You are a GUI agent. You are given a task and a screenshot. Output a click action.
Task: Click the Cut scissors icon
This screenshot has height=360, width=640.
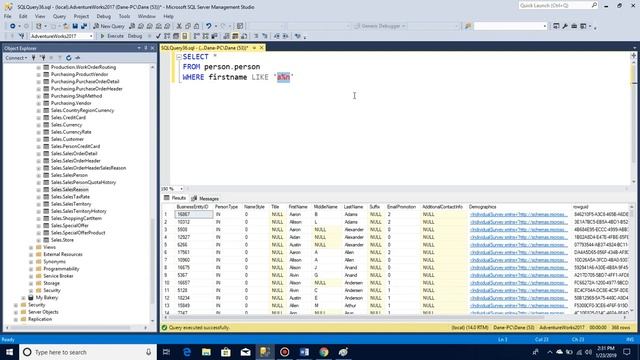pyautogui.click(x=179, y=26)
